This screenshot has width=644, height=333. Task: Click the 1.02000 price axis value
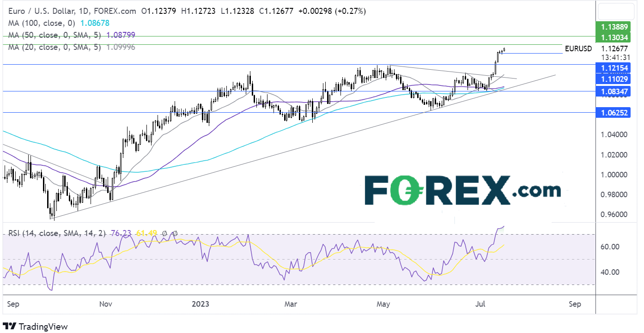tap(615, 155)
